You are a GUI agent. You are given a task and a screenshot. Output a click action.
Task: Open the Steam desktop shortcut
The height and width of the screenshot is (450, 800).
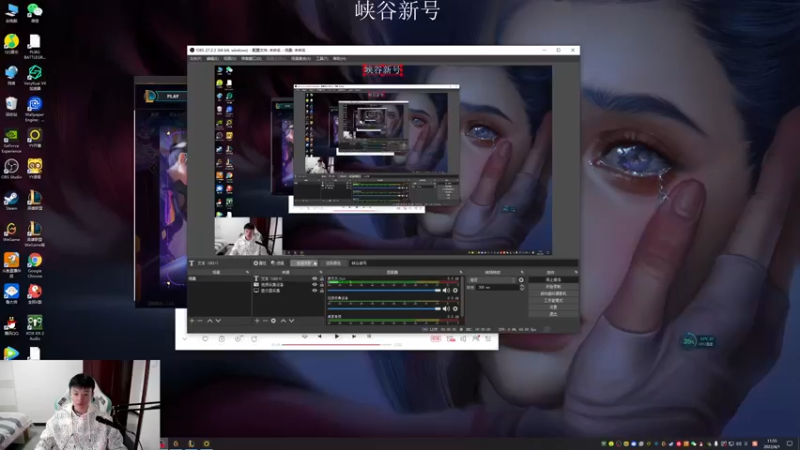click(11, 200)
